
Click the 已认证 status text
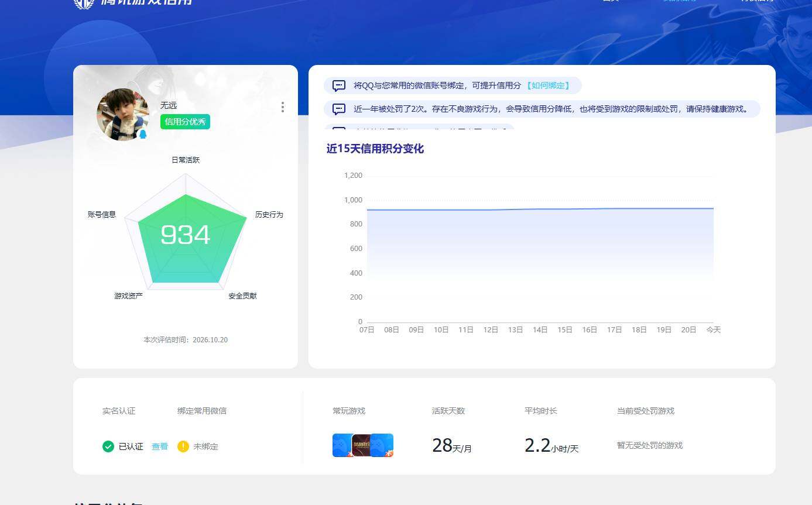pyautogui.click(x=131, y=446)
